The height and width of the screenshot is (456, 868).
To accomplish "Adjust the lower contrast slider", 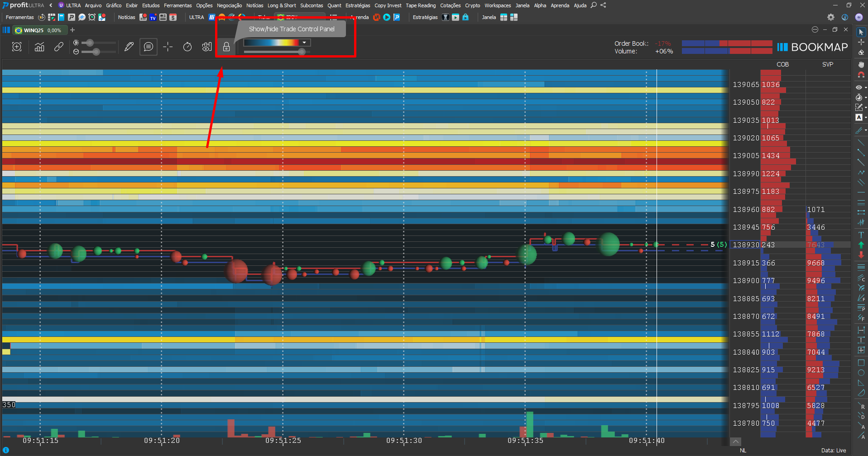I will coord(99,52).
